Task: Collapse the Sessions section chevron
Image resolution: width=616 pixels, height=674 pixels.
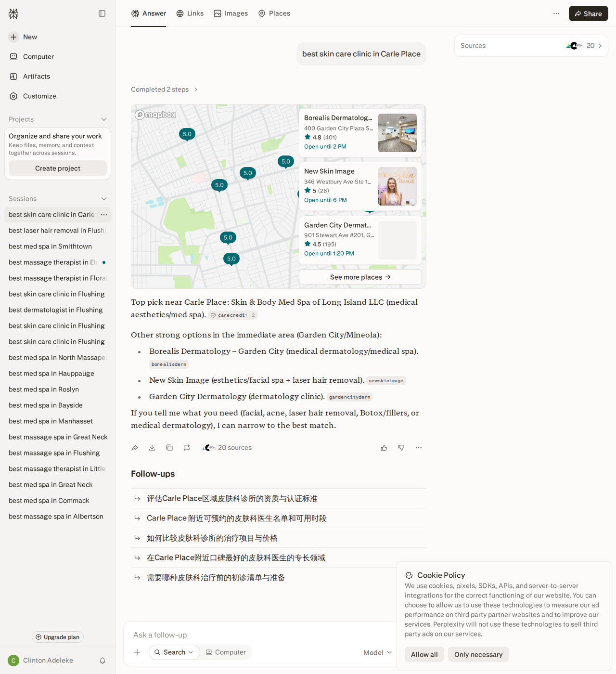Action: [104, 199]
